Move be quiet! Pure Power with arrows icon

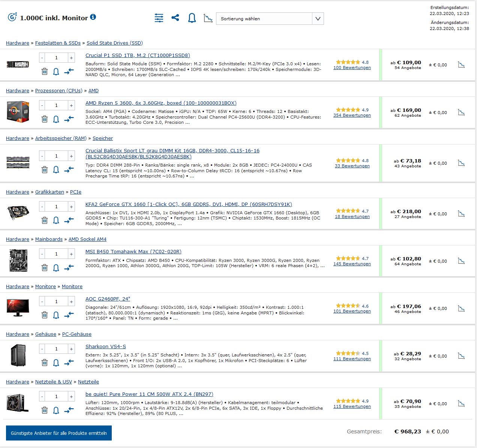pyautogui.click(x=69, y=410)
